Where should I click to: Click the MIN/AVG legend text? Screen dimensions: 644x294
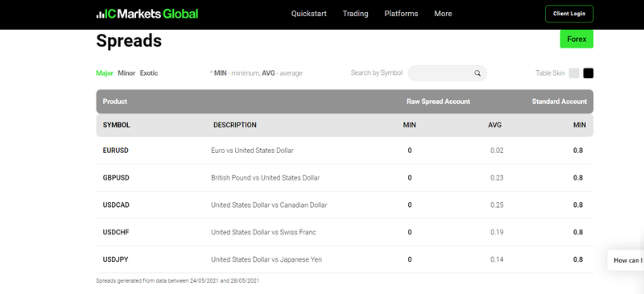[x=256, y=73]
